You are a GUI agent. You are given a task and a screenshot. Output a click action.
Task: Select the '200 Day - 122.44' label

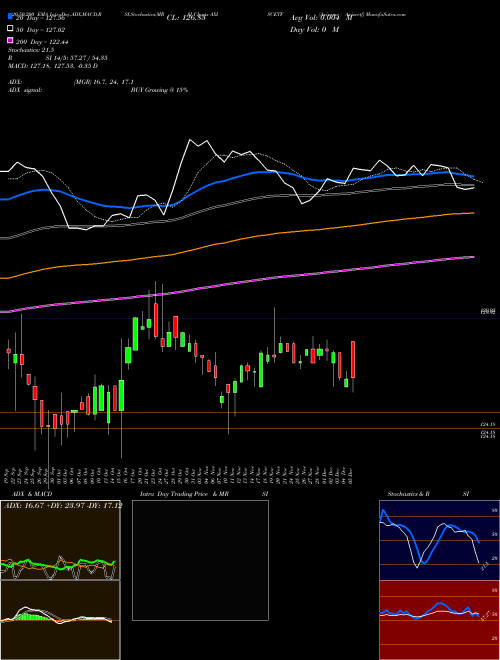(x=43, y=41)
